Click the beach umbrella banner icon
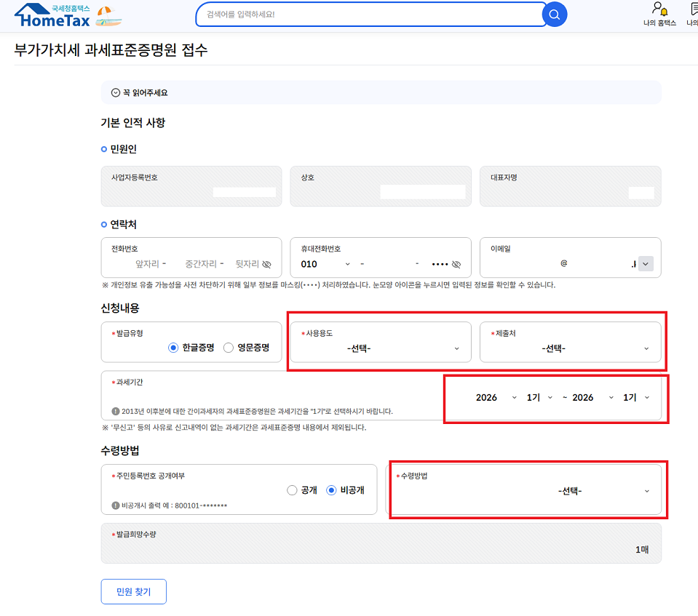698x616 pixels. [x=108, y=17]
